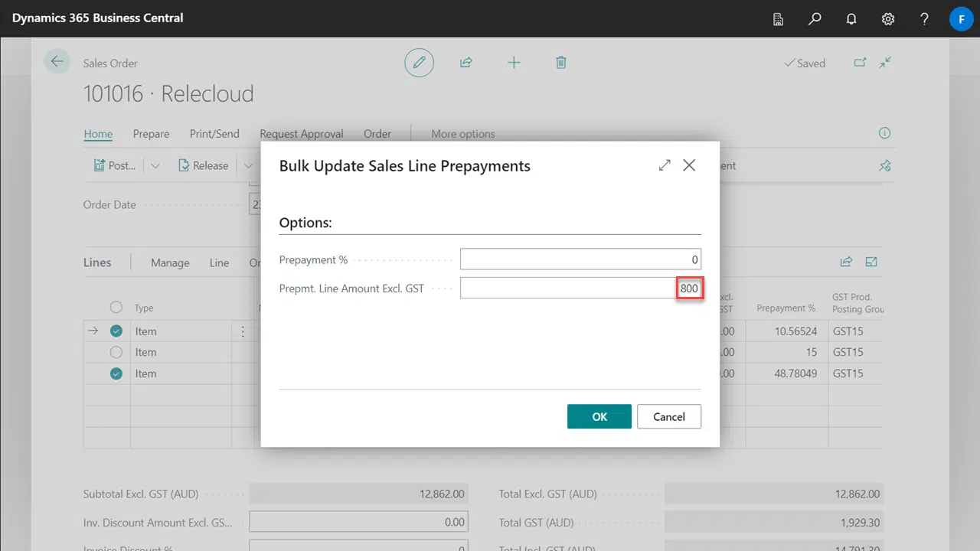Image resolution: width=980 pixels, height=551 pixels.
Task: Open the Print/Send menu tab
Action: click(x=214, y=134)
